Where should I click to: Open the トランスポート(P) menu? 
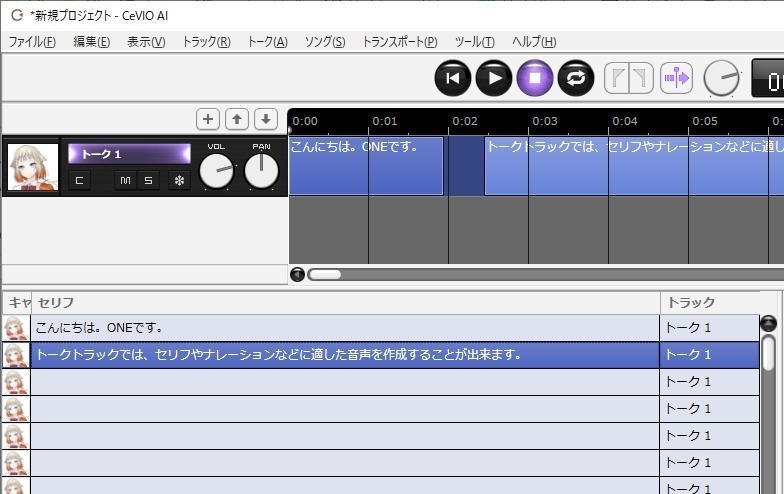pyautogui.click(x=400, y=42)
